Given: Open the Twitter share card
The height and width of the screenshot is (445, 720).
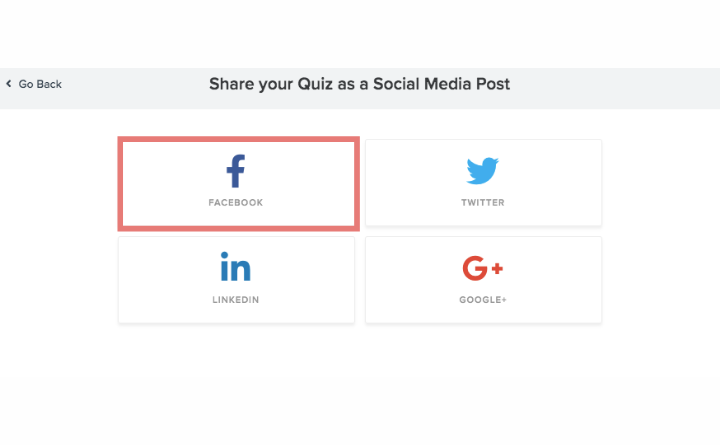Looking at the screenshot, I should (484, 183).
